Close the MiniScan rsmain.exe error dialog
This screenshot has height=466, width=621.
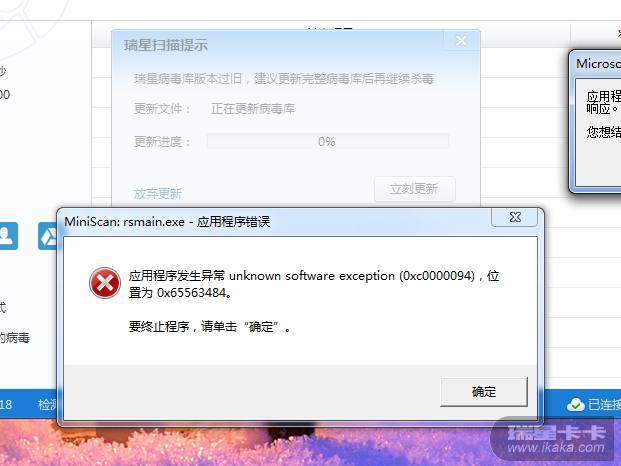pyautogui.click(x=514, y=217)
